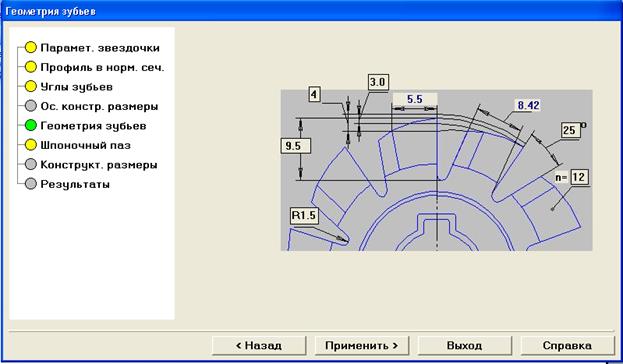Edit the angle field showing 25
This screenshot has width=623, height=364.
pyautogui.click(x=570, y=130)
